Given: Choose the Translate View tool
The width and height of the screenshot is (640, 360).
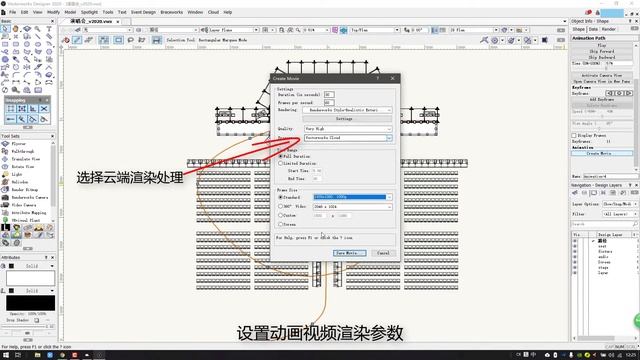Looking at the screenshot, I should [x=27, y=159].
